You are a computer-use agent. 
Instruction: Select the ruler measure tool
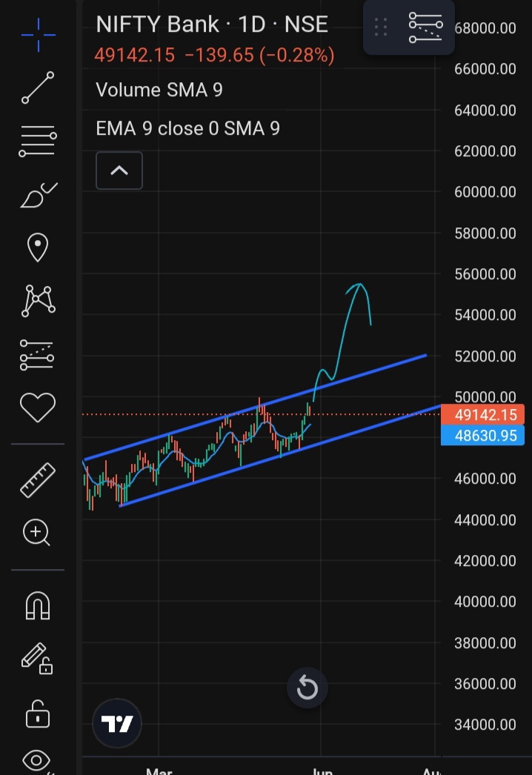click(37, 479)
